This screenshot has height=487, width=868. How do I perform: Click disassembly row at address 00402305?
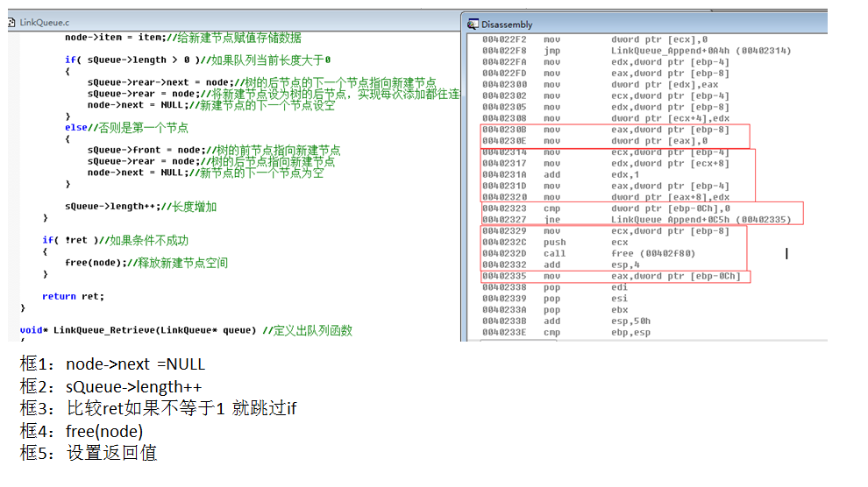[x=606, y=107]
